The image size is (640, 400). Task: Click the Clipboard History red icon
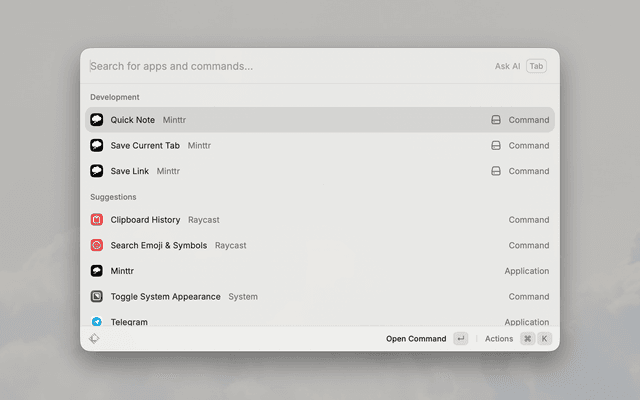point(97,220)
